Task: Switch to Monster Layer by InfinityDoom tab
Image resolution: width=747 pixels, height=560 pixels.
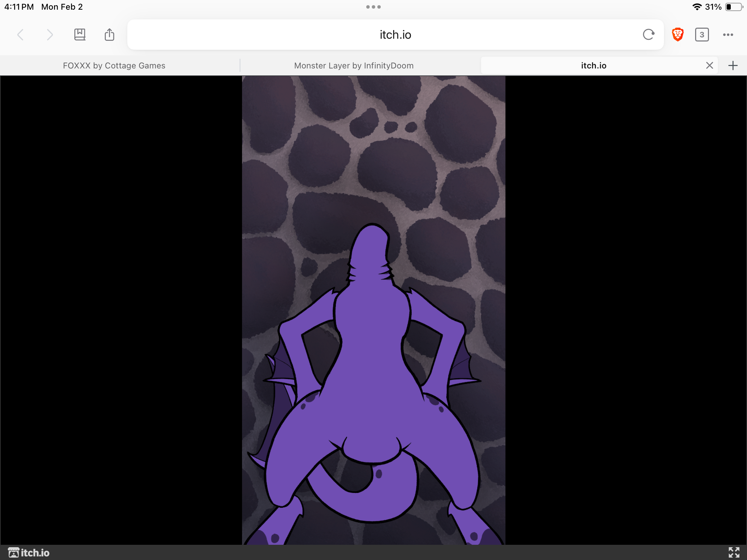Action: click(354, 66)
